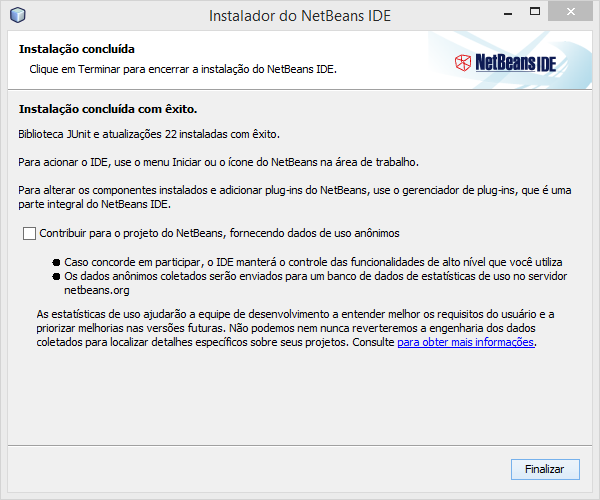Minimize the installer window
Image resolution: width=600 pixels, height=500 pixels.
pos(508,14)
